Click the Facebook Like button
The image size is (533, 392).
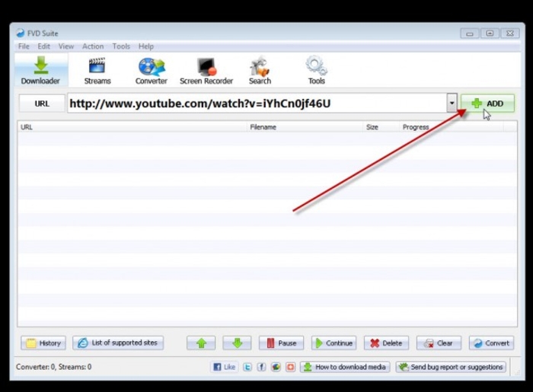[x=225, y=367]
